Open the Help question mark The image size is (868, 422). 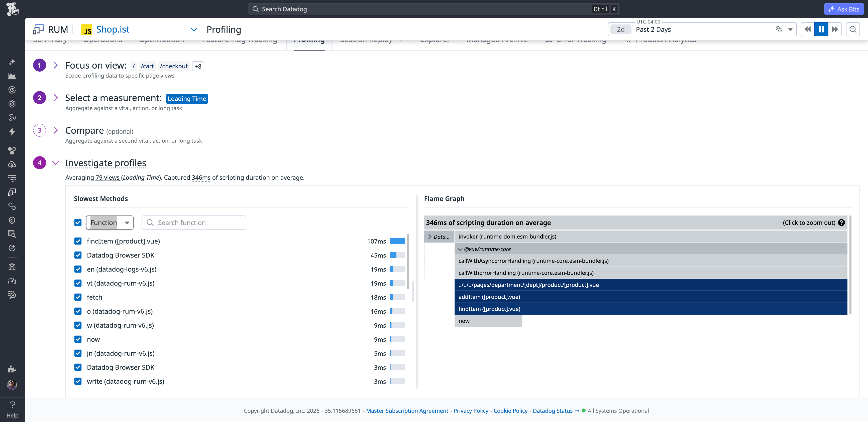[x=13, y=404]
